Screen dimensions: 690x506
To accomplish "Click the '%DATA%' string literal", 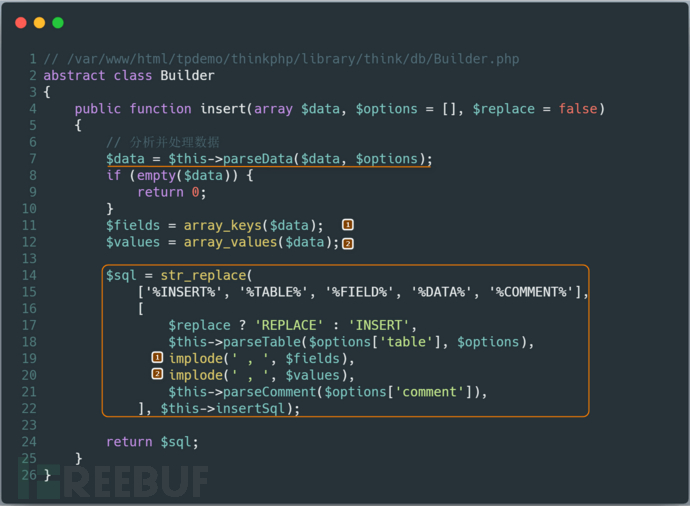I will [x=441, y=292].
